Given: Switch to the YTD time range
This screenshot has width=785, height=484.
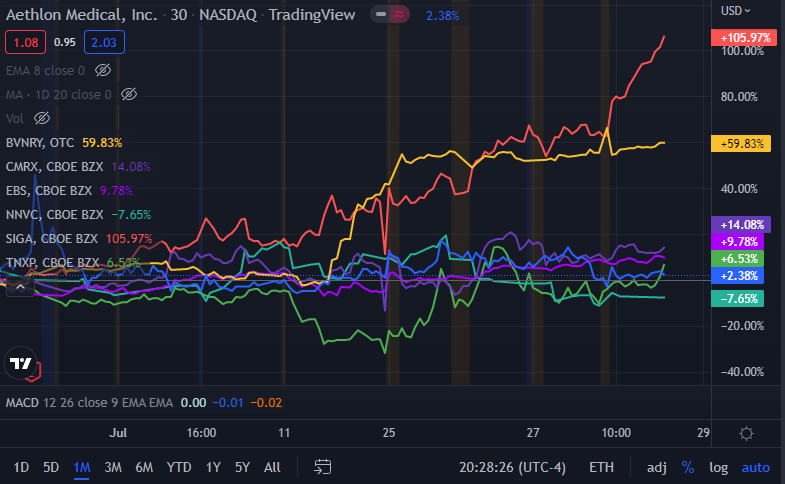Looking at the screenshot, I should 179,467.
